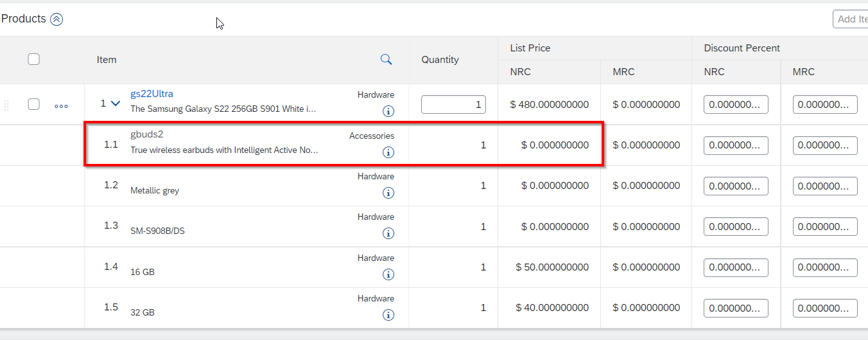Image resolution: width=868 pixels, height=340 pixels.
Task: Click the Quantity column header
Action: click(440, 60)
